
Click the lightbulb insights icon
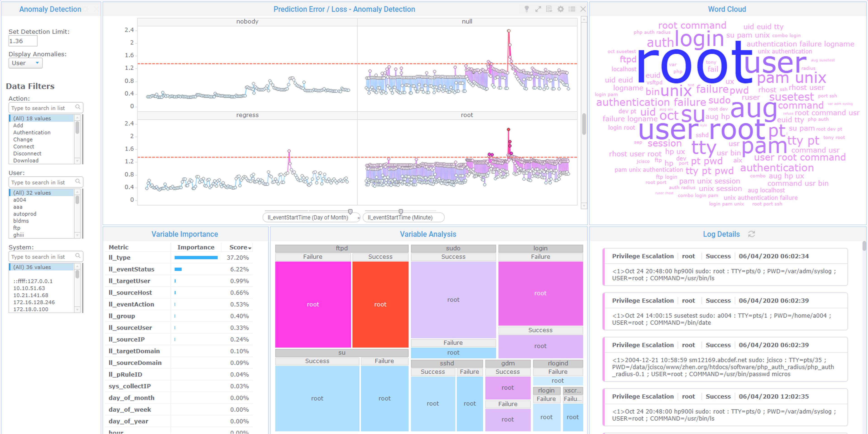click(526, 9)
